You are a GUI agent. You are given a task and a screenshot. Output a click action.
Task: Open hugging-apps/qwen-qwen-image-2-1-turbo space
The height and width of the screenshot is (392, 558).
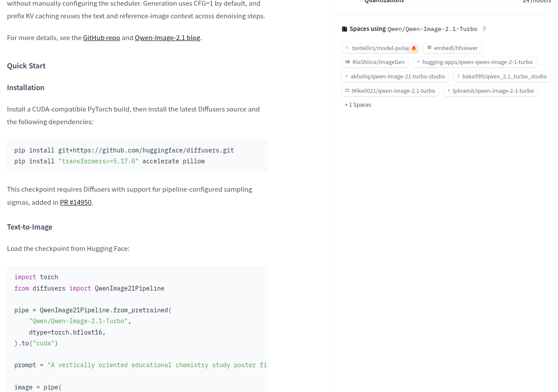pos(475,62)
